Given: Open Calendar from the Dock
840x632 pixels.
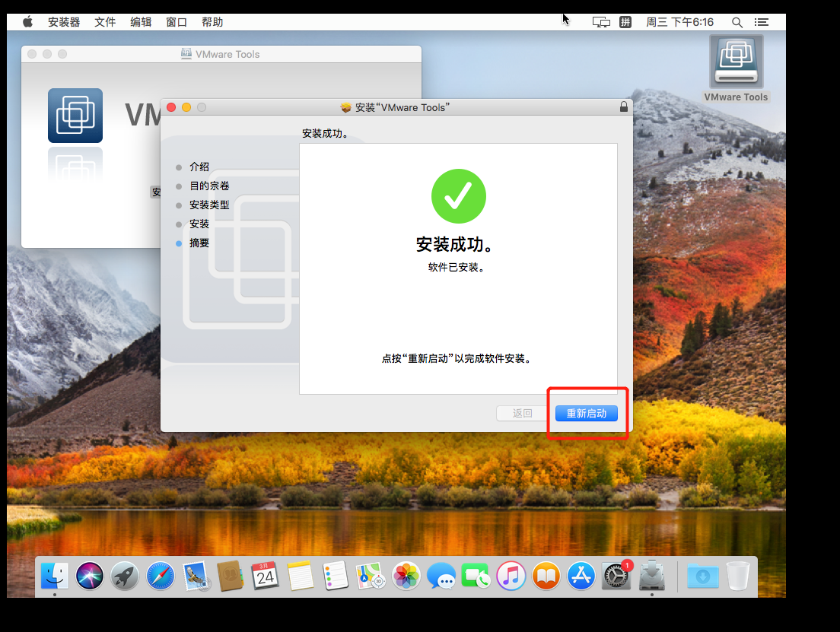Looking at the screenshot, I should 266,576.
